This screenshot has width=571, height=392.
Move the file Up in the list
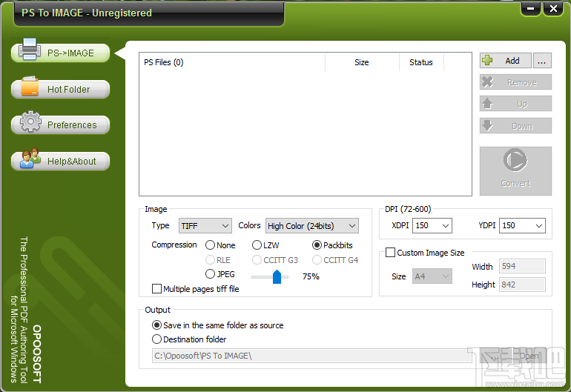point(515,104)
